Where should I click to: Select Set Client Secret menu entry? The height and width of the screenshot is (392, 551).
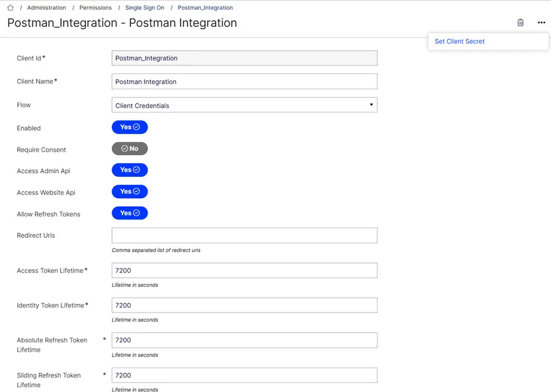459,42
